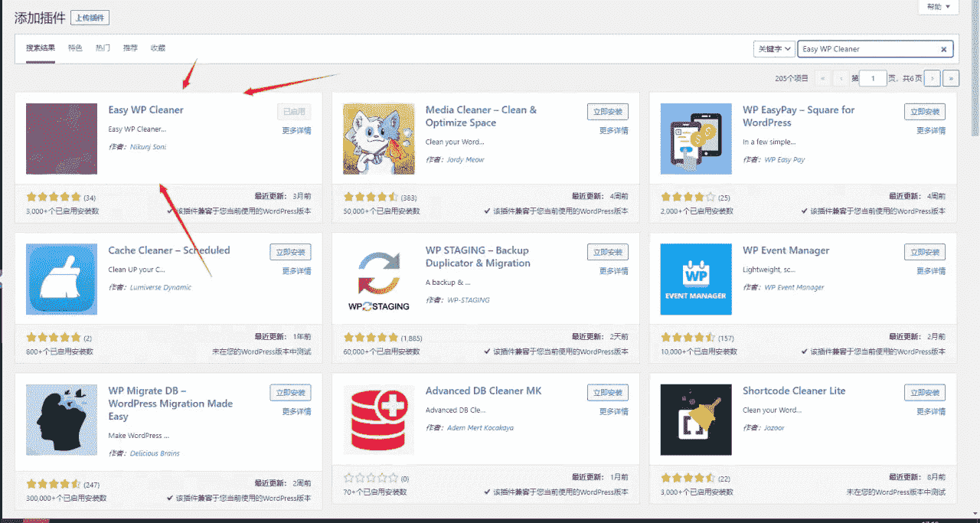Open the Easy WP Cleaner title link
Screen dimensions: 980x523
click(x=146, y=110)
